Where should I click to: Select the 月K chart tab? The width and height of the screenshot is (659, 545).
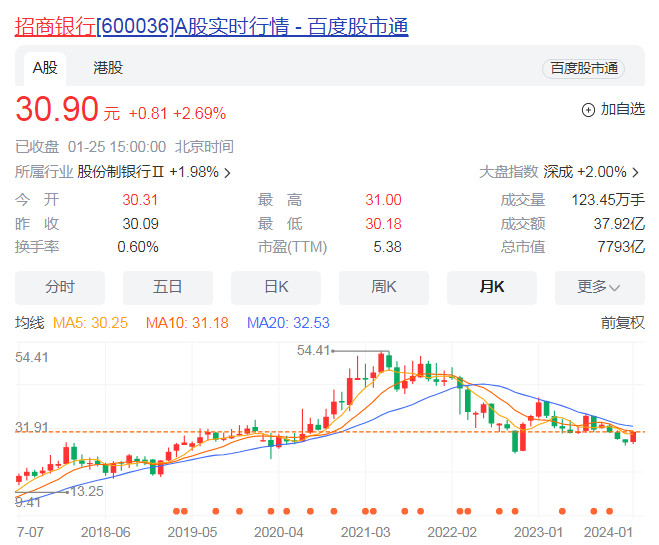pyautogui.click(x=492, y=287)
